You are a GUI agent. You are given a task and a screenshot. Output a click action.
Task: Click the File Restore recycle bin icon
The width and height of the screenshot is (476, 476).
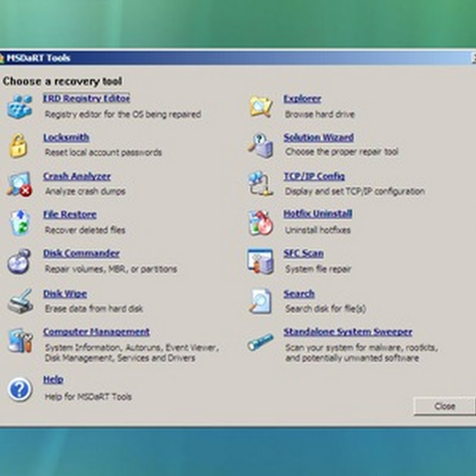[20, 223]
